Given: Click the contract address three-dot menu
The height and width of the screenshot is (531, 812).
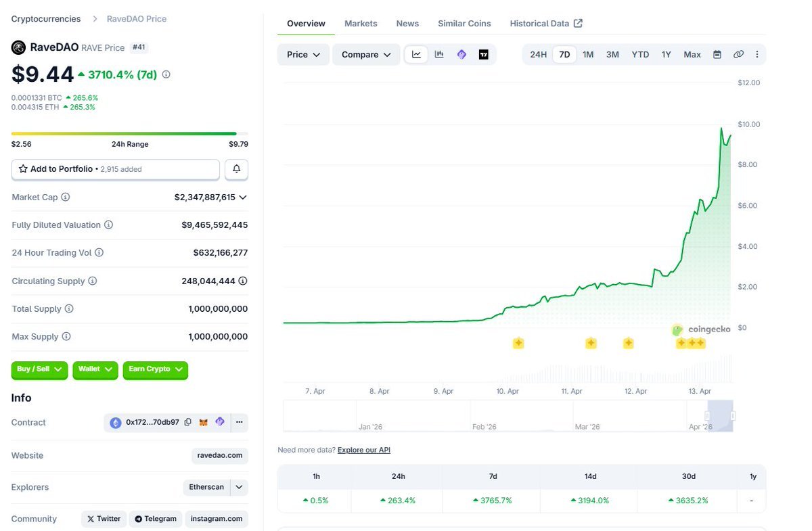Looking at the screenshot, I should (x=240, y=421).
